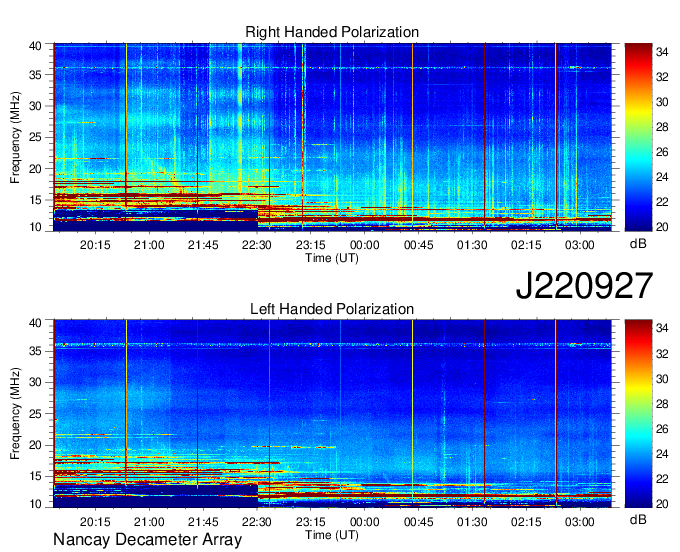Click 03:00 tick on right-handed time axis
Image resolution: width=680 pixels, height=552 pixels.
(x=580, y=245)
